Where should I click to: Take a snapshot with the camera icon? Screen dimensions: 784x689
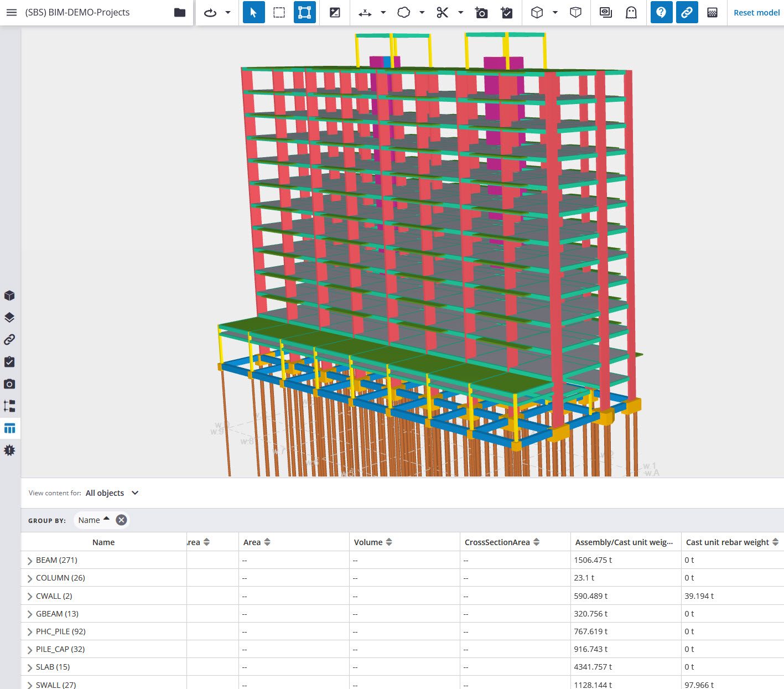click(x=481, y=12)
